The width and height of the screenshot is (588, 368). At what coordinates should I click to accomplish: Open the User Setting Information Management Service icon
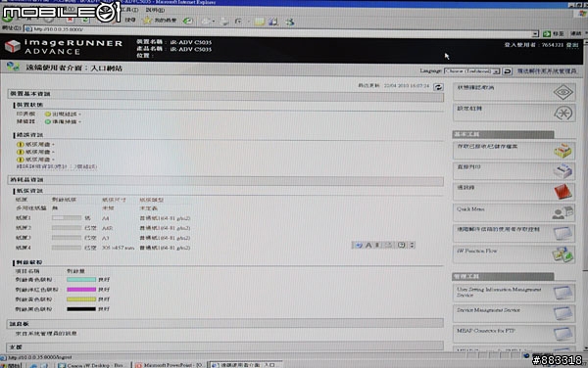[563, 293]
